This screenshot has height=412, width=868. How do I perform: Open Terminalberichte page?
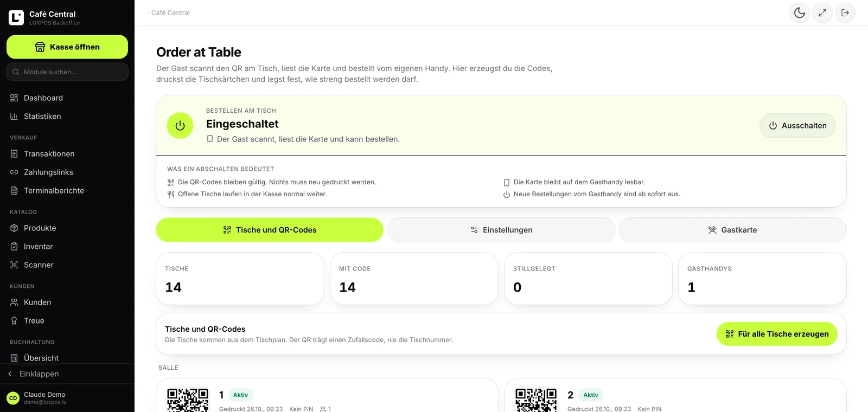point(67,191)
